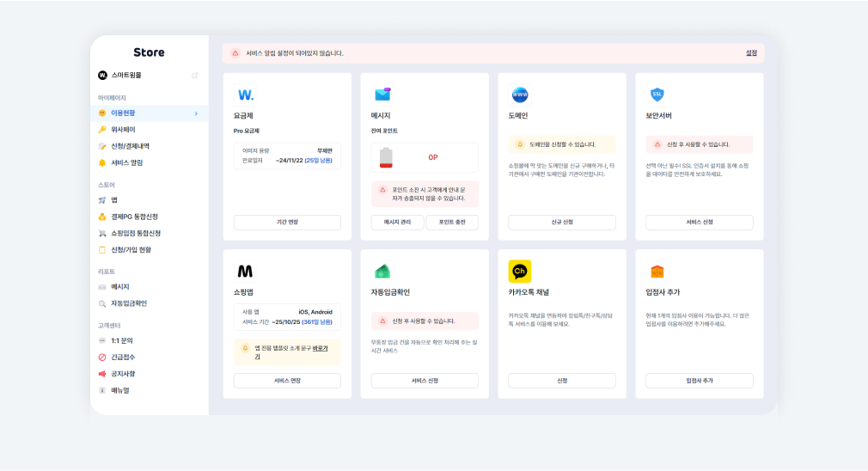Click the W. logo on the 요금제 card

tap(245, 95)
